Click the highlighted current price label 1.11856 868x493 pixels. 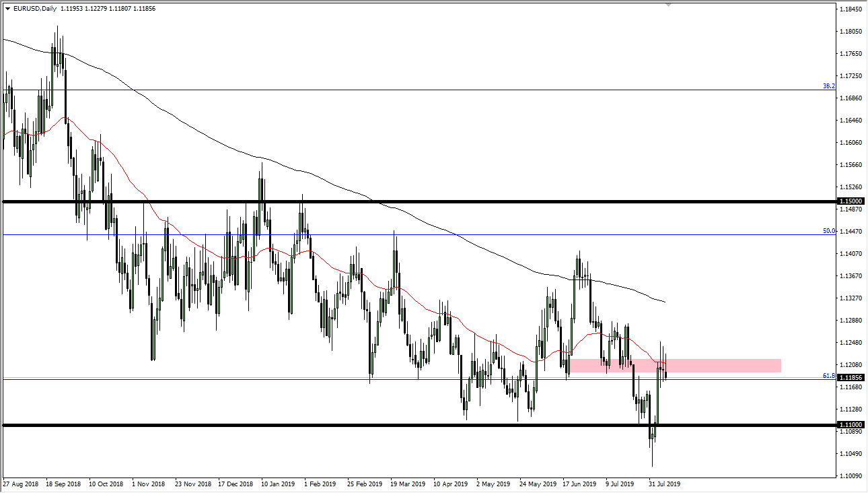pos(851,377)
